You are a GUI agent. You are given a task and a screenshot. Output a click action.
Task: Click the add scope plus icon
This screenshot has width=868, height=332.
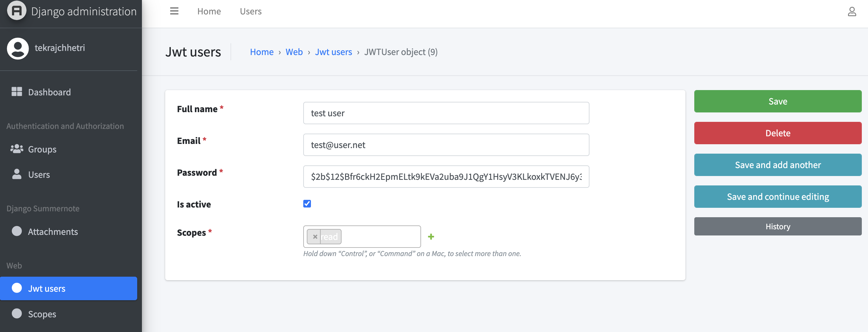tap(431, 236)
